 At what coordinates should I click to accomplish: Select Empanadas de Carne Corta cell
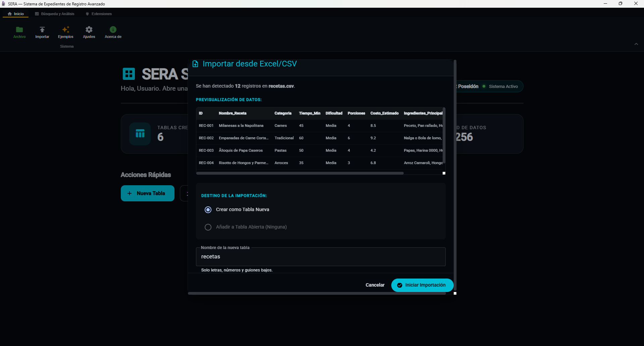tap(244, 138)
